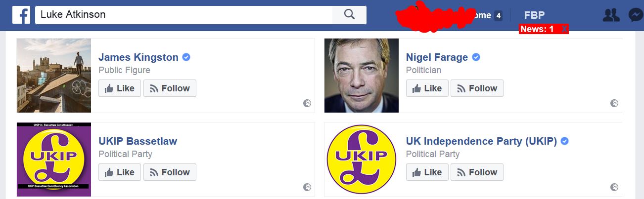The image size is (644, 199).
Task: Click the search magnifier button
Action: point(349,15)
